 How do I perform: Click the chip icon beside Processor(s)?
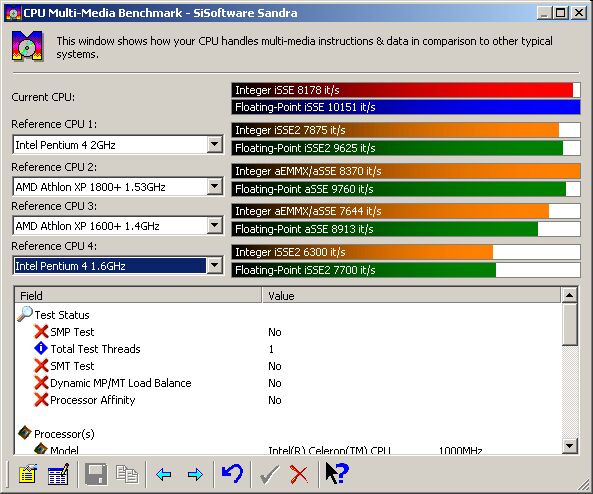point(25,433)
